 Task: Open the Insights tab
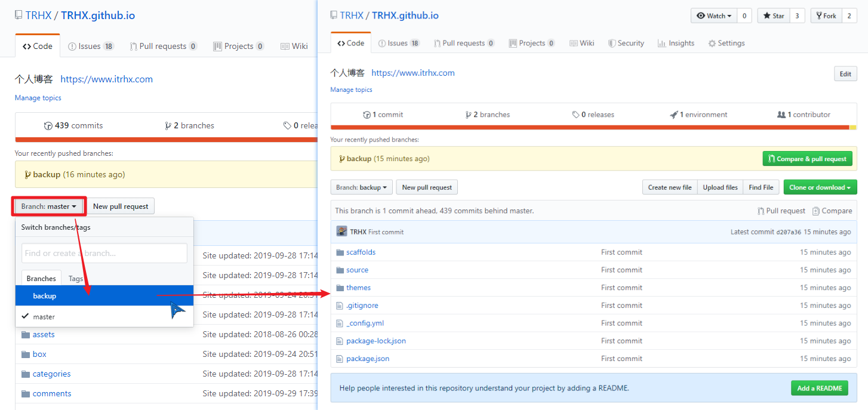(676, 43)
